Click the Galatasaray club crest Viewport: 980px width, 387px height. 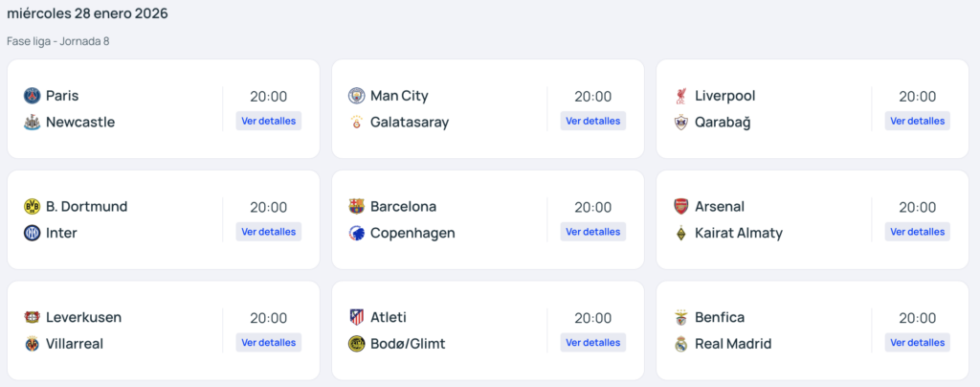coord(357,122)
